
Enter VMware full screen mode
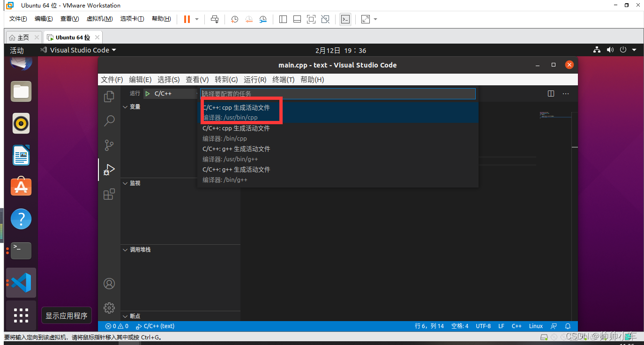[x=311, y=19]
